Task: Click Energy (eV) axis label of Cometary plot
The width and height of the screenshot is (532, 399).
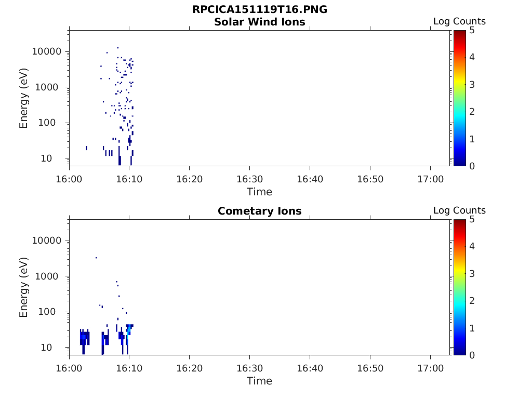Action: (x=23, y=287)
